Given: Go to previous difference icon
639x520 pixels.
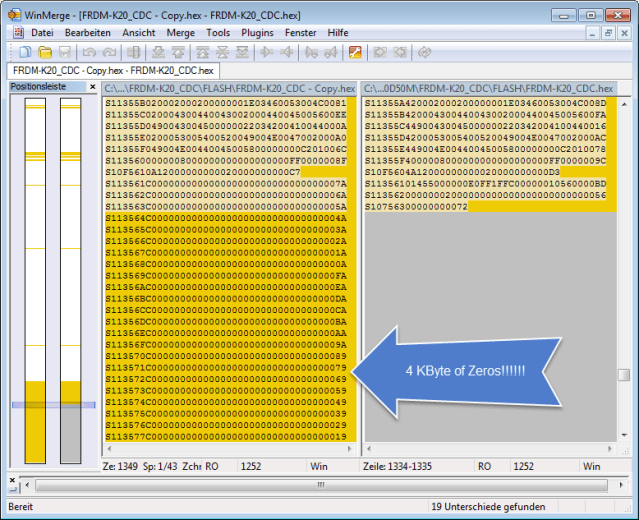Looking at the screenshot, I should click(180, 51).
